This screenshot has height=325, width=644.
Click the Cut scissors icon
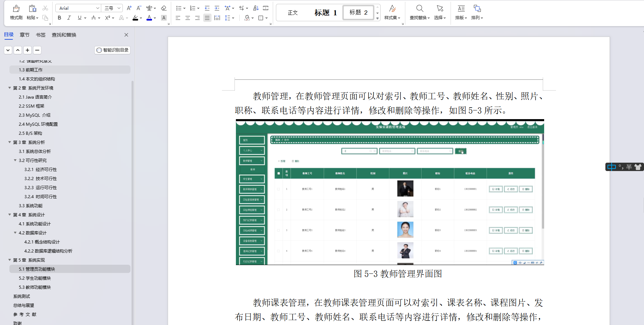(45, 8)
